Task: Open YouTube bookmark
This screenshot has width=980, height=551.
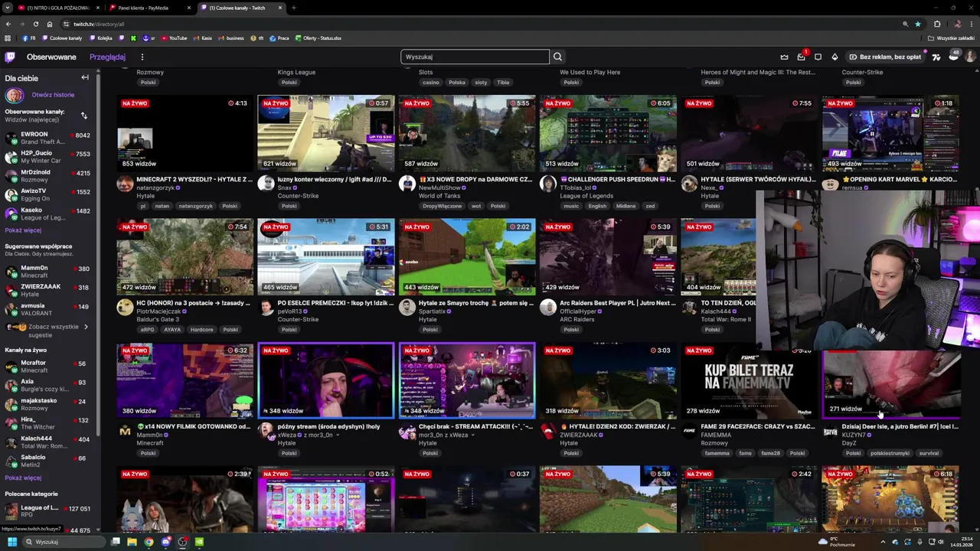Action: click(174, 37)
